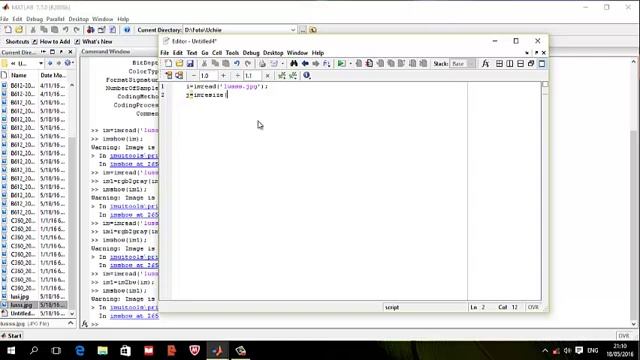Create a new file in Editor toolbar
The height and width of the screenshot is (360, 640).
tap(169, 64)
